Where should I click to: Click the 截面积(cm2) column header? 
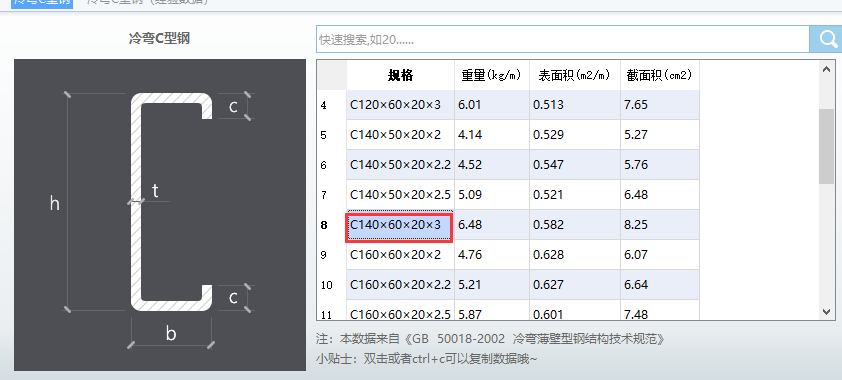pos(660,75)
